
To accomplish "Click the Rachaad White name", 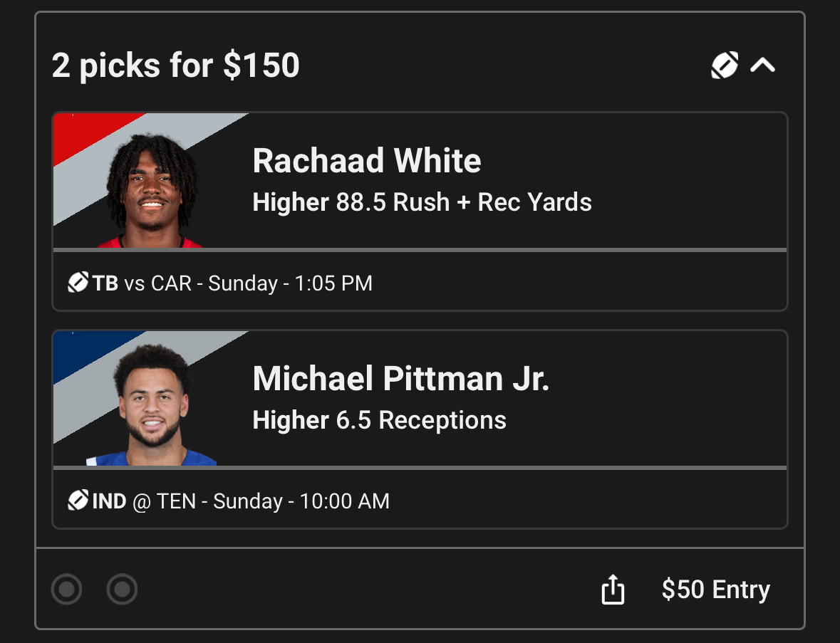I will point(367,161).
